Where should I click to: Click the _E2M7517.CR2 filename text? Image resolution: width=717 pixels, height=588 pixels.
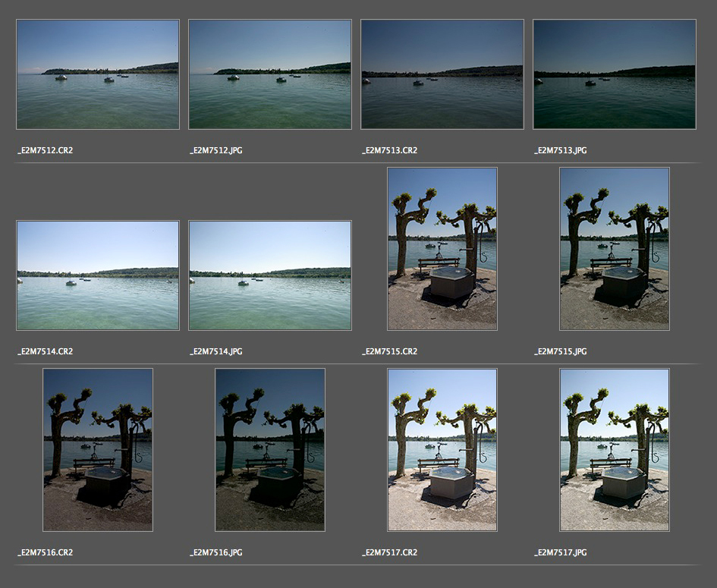tap(390, 553)
